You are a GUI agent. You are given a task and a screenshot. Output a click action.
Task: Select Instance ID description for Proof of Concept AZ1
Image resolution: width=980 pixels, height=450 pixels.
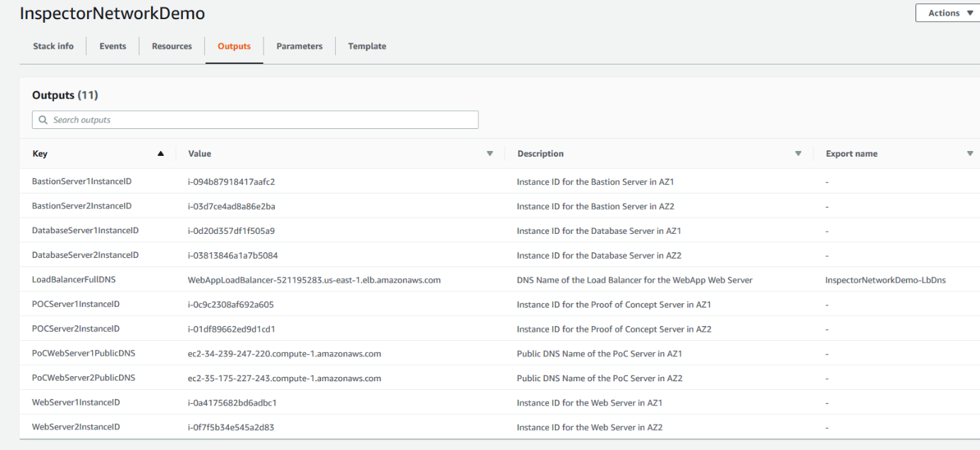614,304
